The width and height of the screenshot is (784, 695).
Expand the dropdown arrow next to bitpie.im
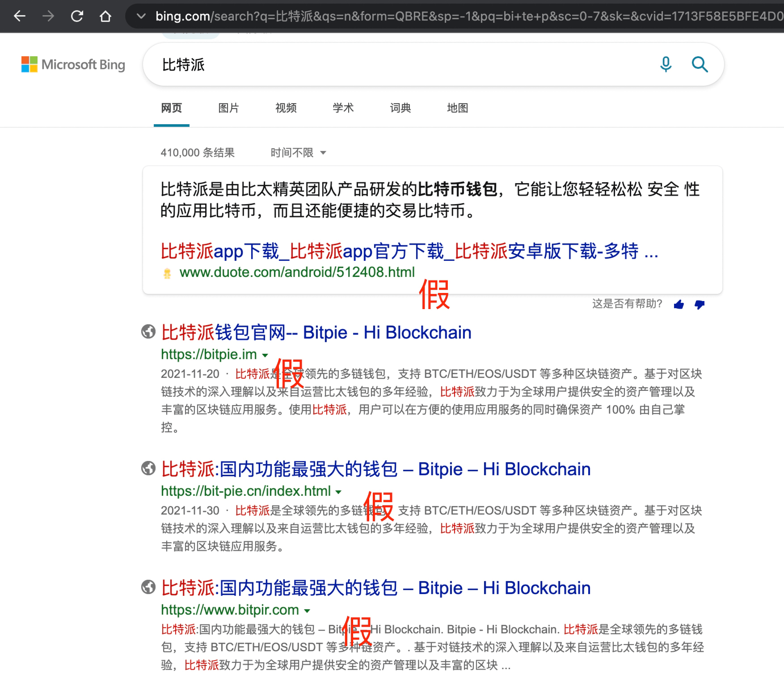tap(265, 356)
